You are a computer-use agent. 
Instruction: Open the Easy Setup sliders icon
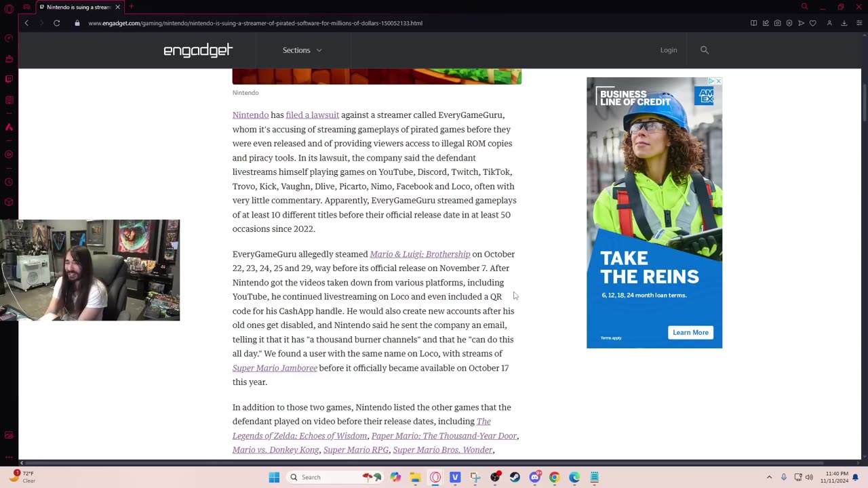tap(858, 23)
